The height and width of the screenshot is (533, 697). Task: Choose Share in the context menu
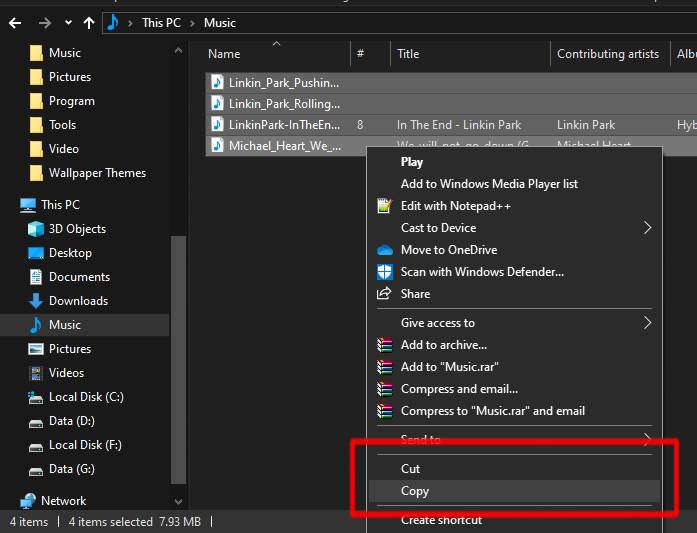(x=514, y=294)
